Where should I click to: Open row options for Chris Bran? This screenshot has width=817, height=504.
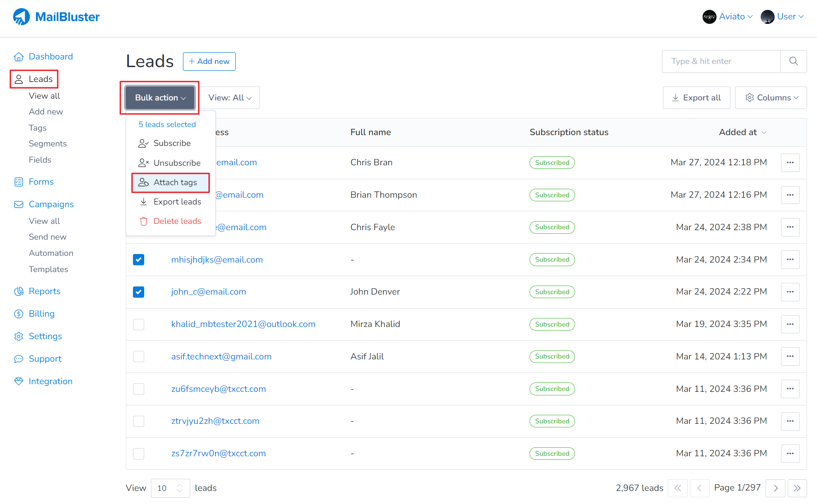[x=790, y=163]
